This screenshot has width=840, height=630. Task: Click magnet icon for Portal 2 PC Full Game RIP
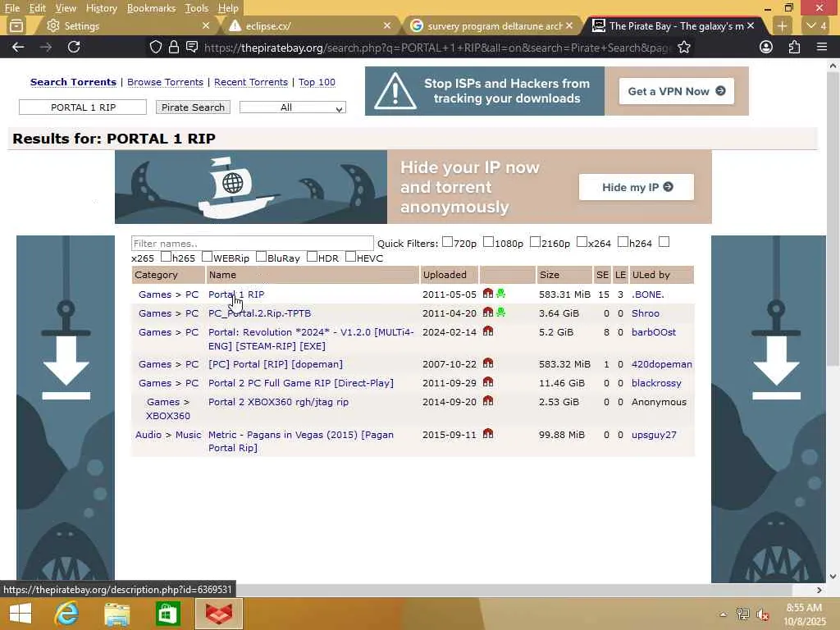pyautogui.click(x=487, y=382)
